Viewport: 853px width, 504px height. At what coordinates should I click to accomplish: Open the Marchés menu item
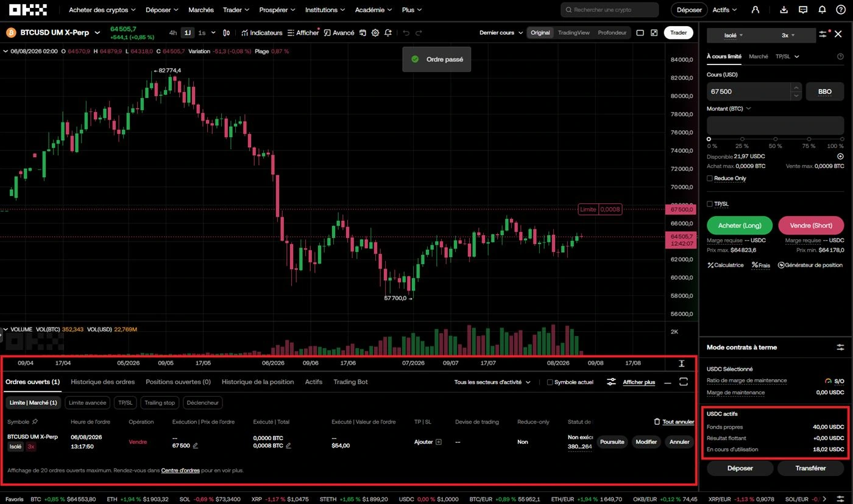[201, 10]
